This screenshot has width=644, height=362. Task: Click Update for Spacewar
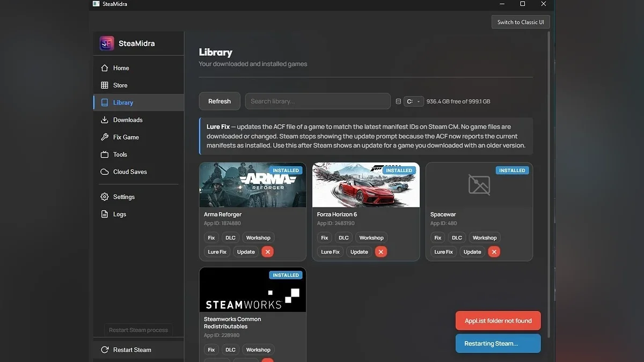pos(472,252)
